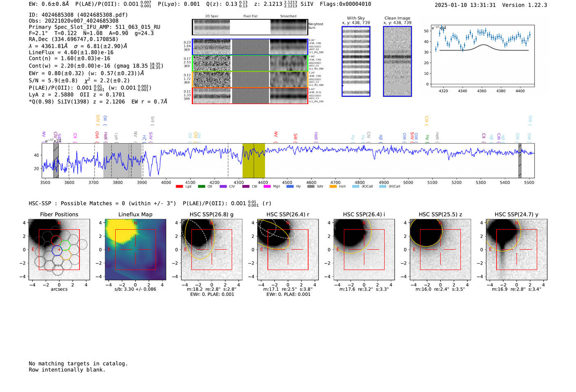The height and width of the screenshot is (392, 576).
Task: Click the gray shaded region near 3800Å
Action: (123, 160)
